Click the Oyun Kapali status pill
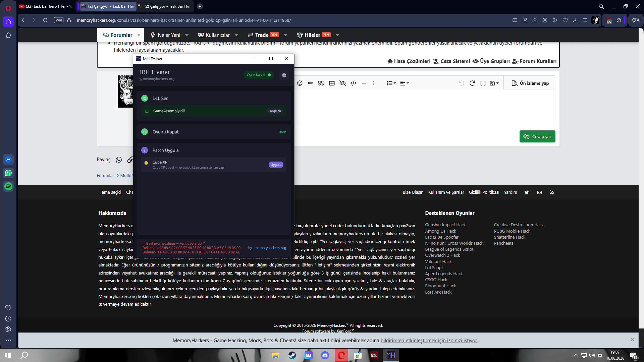The height and width of the screenshot is (362, 644). (259, 75)
